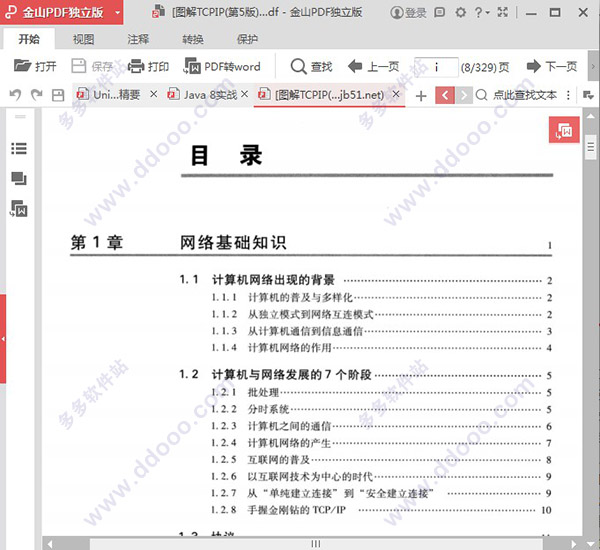Image resolution: width=600 pixels, height=550 pixels.
Task: Open the feedback message icon in title bar
Action: 440,12
